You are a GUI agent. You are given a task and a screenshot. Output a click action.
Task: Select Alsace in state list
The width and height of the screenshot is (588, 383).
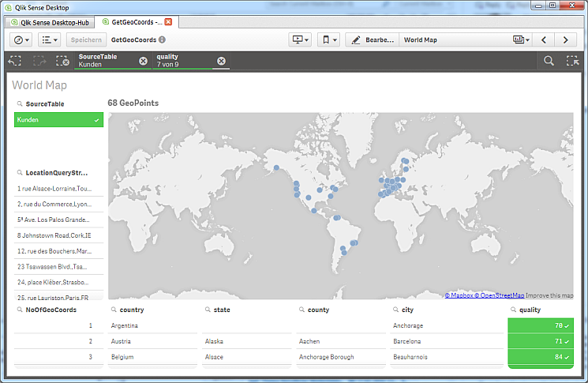(247, 357)
